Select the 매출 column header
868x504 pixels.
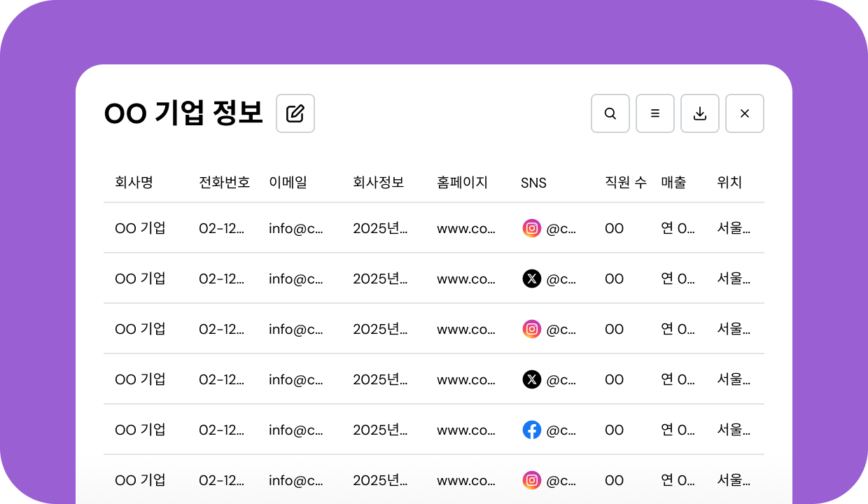(673, 183)
